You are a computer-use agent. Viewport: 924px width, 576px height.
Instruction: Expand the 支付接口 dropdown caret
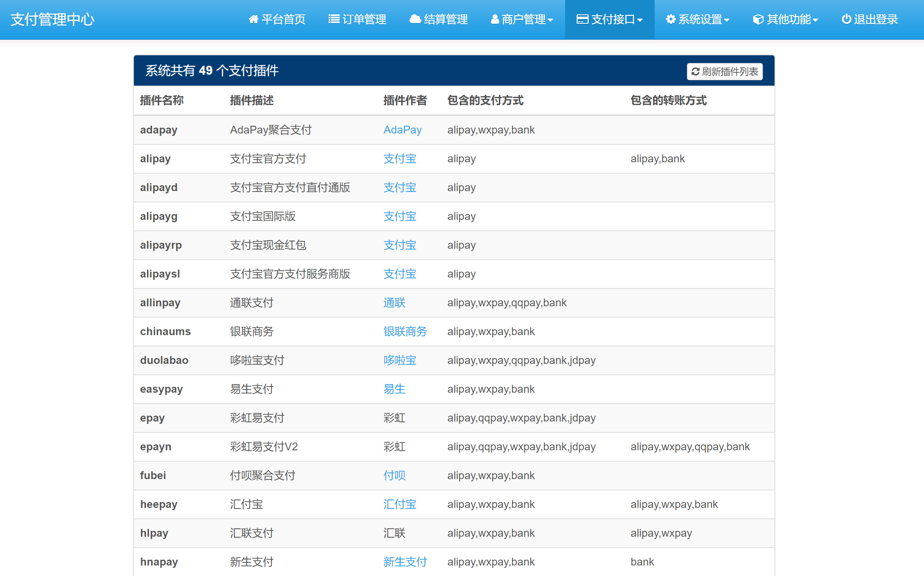point(639,20)
